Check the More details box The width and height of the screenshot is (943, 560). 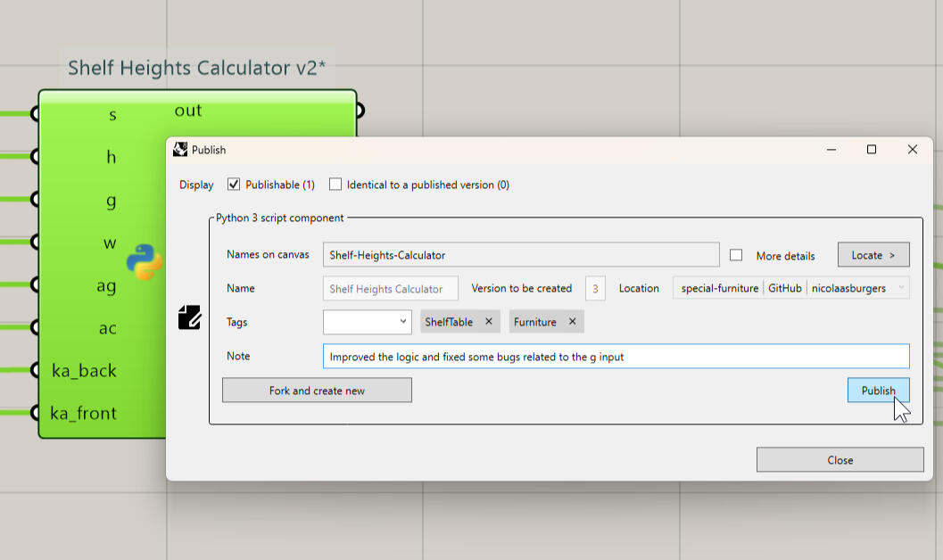click(736, 255)
